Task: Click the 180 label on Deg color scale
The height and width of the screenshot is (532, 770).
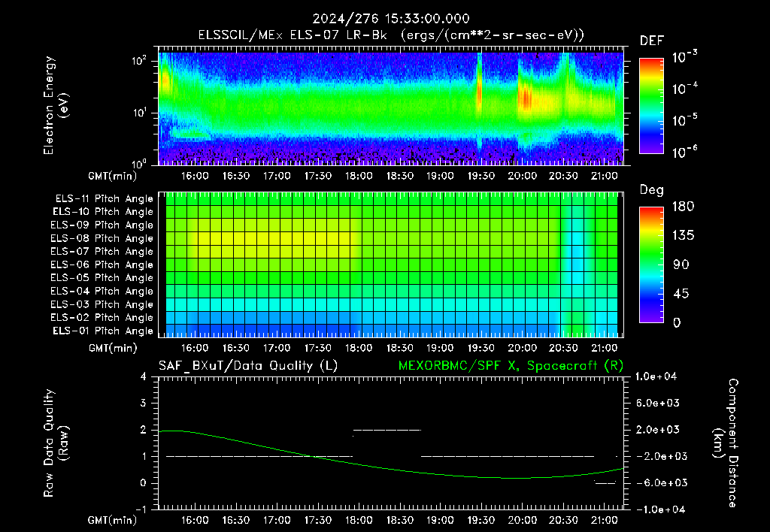Action: [x=683, y=207]
